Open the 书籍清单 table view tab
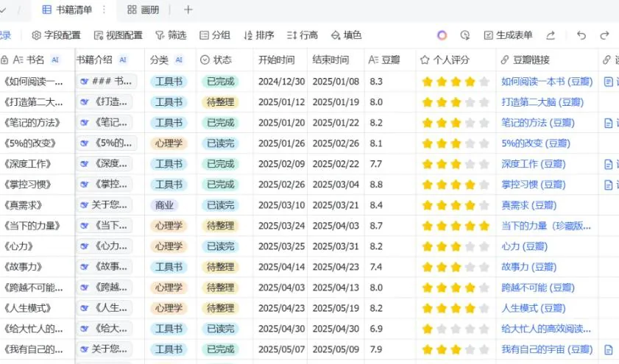This screenshot has height=364, width=619. coord(67,10)
